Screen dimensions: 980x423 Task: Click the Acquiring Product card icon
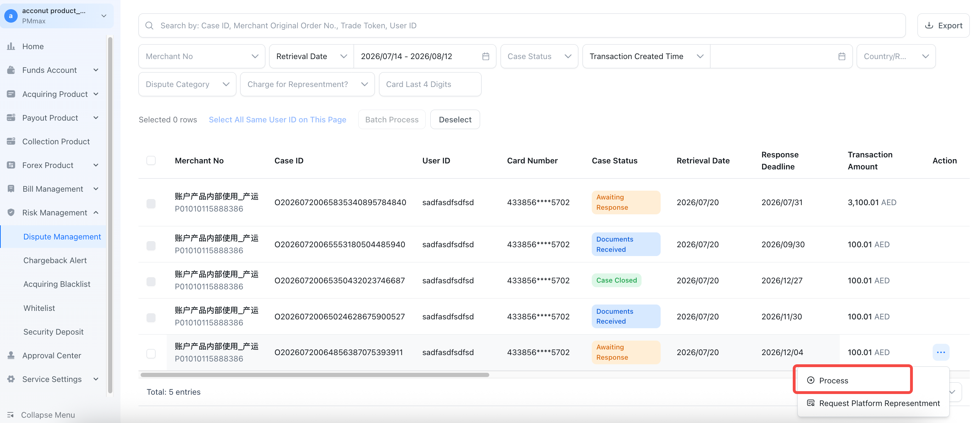tap(11, 94)
